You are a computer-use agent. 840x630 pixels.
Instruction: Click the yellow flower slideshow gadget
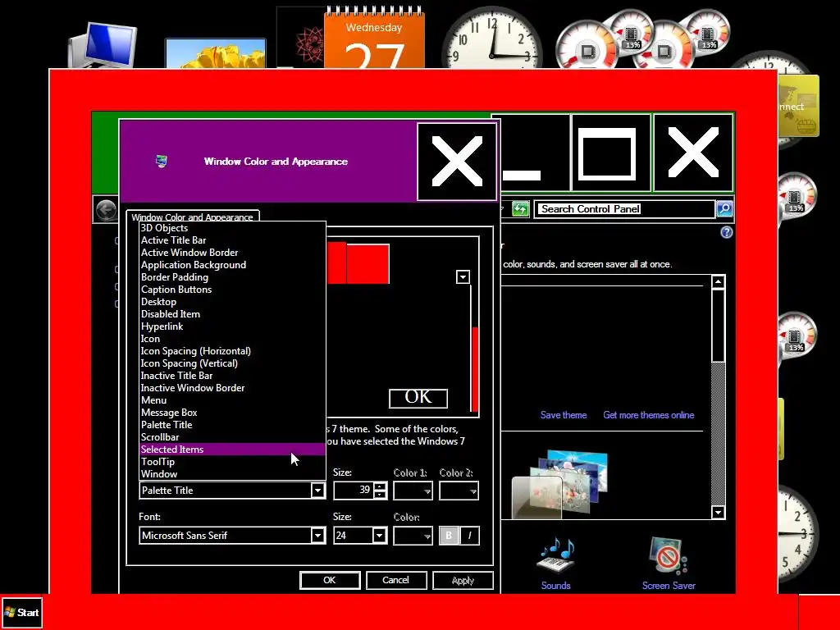tap(216, 53)
